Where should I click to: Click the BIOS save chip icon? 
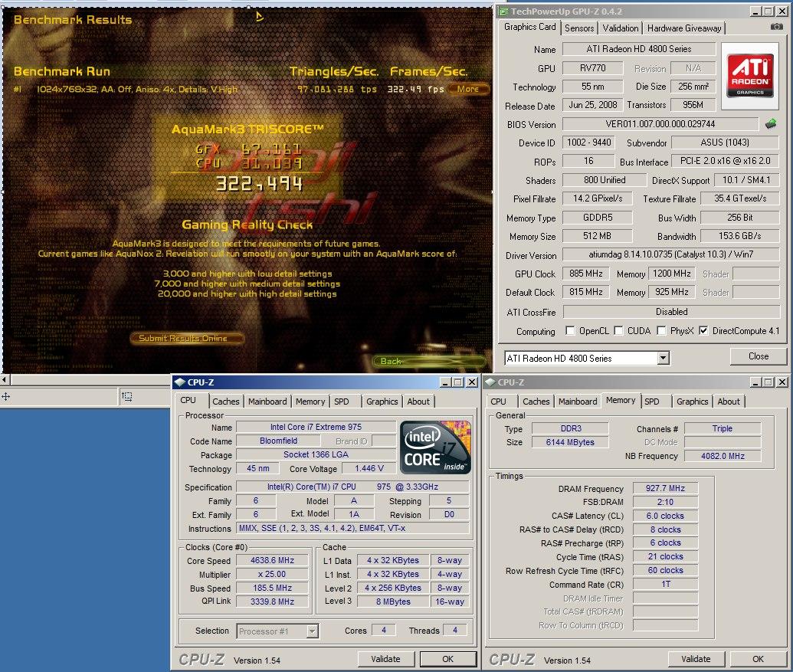[x=771, y=123]
